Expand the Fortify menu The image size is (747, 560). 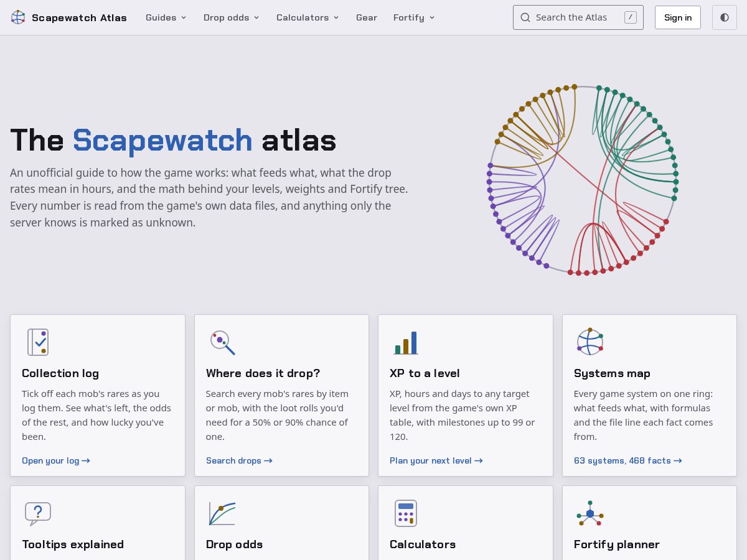coord(414,17)
